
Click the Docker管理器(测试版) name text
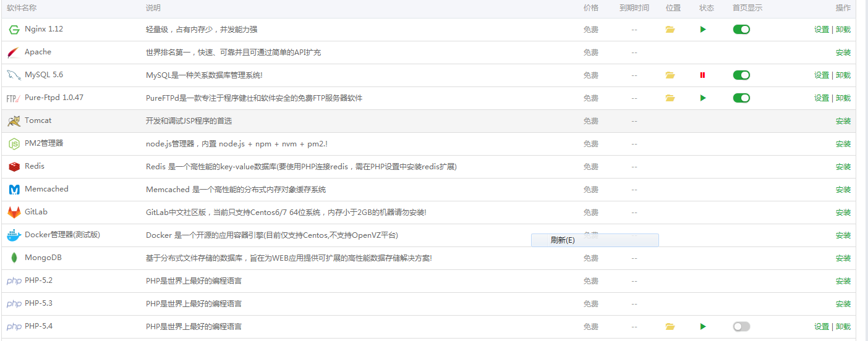coord(62,235)
